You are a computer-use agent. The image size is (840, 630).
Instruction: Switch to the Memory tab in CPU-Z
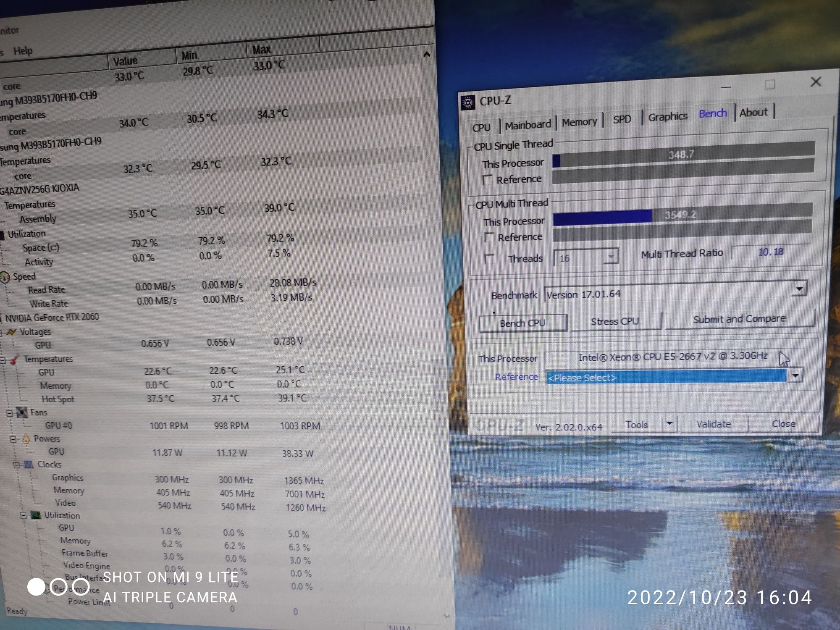tap(579, 122)
